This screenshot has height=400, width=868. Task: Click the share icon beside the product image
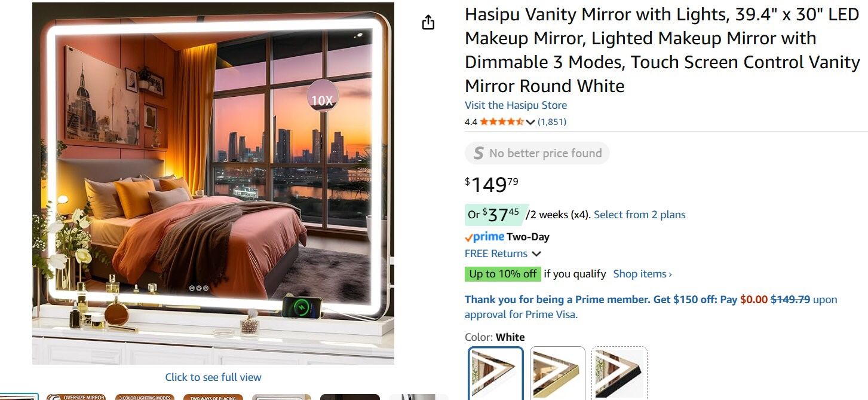tap(428, 23)
